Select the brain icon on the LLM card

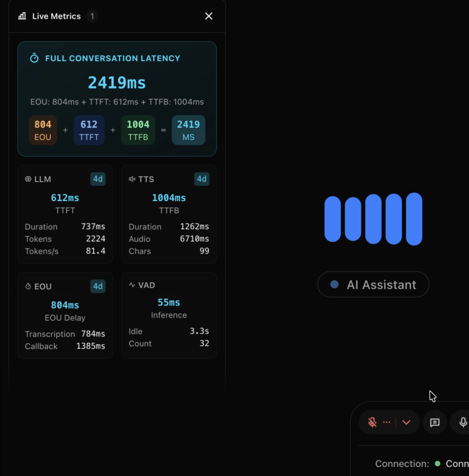tap(28, 179)
